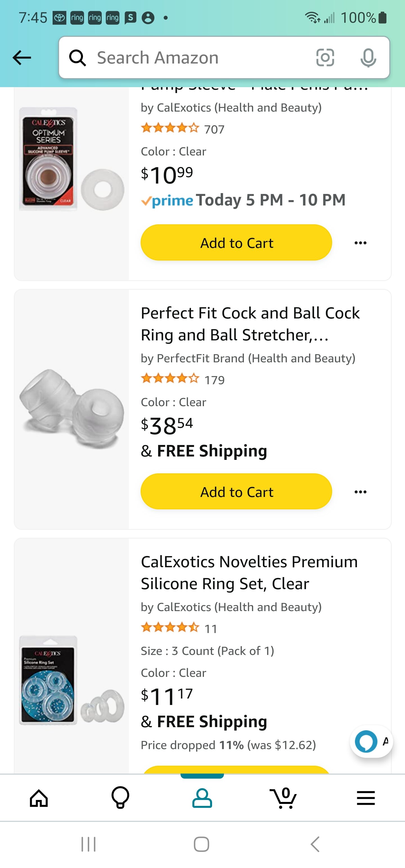Tap the camera scan icon in search bar
The image size is (405, 868).
325,58
